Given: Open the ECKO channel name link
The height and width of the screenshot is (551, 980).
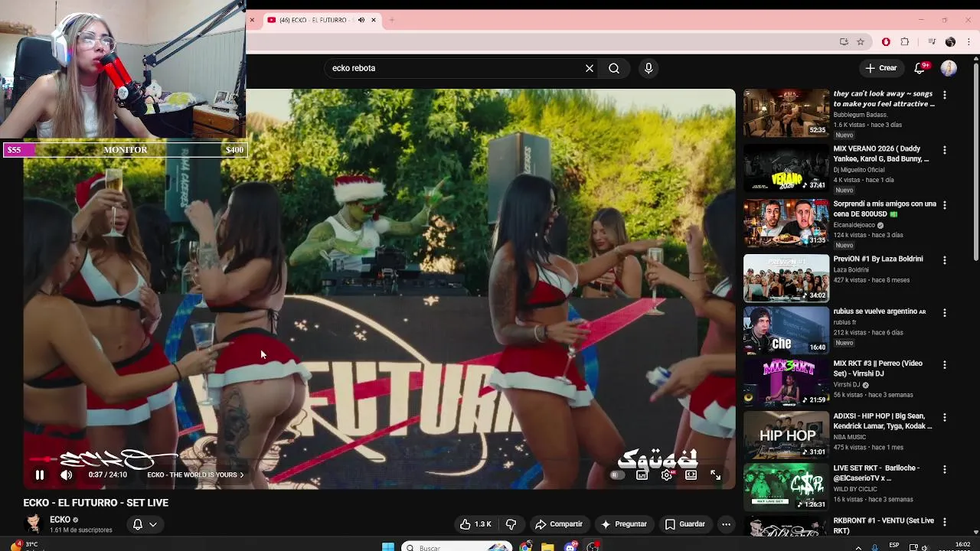Looking at the screenshot, I should [x=60, y=520].
